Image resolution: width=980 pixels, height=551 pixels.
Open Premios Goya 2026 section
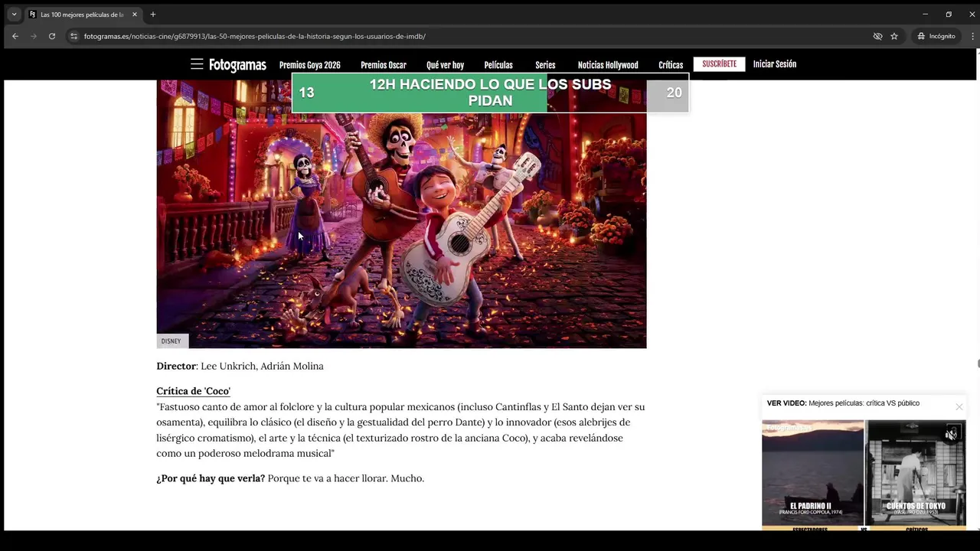pyautogui.click(x=309, y=65)
